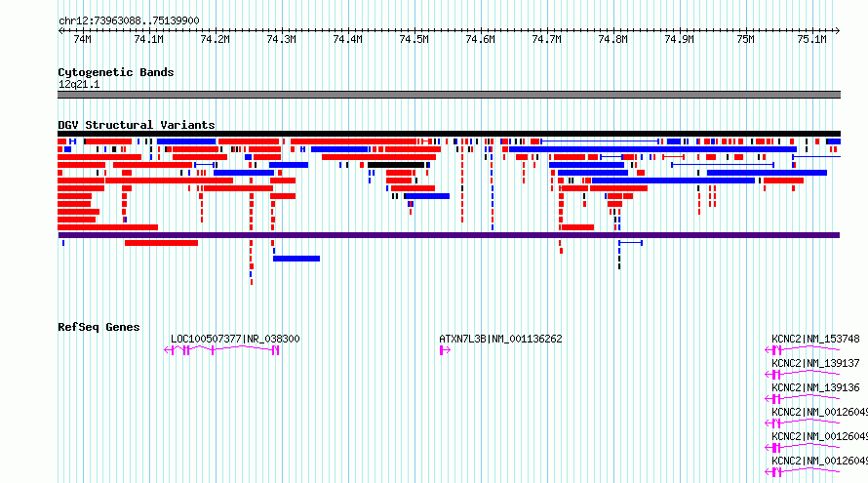Click the 74M ruler tick label

pyautogui.click(x=83, y=39)
